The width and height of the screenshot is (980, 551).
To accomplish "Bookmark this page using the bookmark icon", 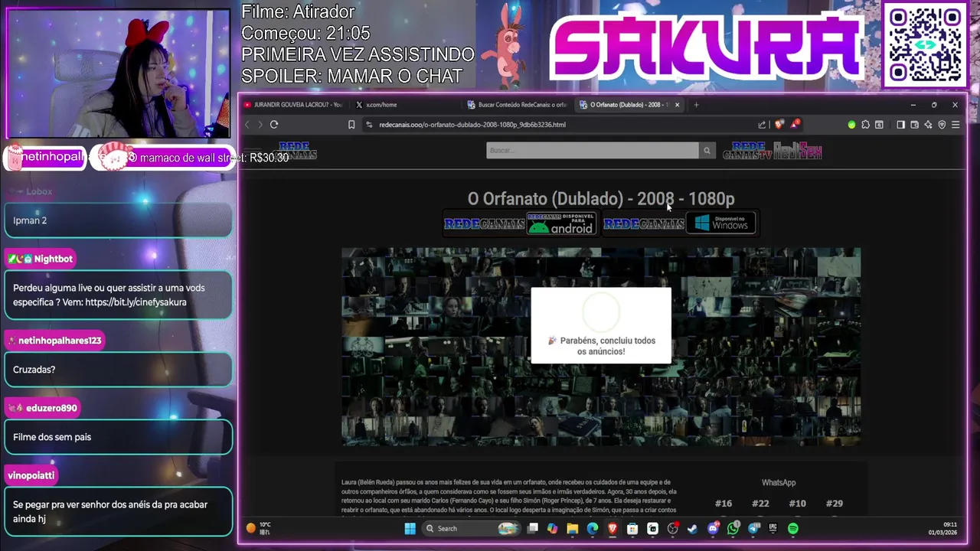I will point(351,125).
